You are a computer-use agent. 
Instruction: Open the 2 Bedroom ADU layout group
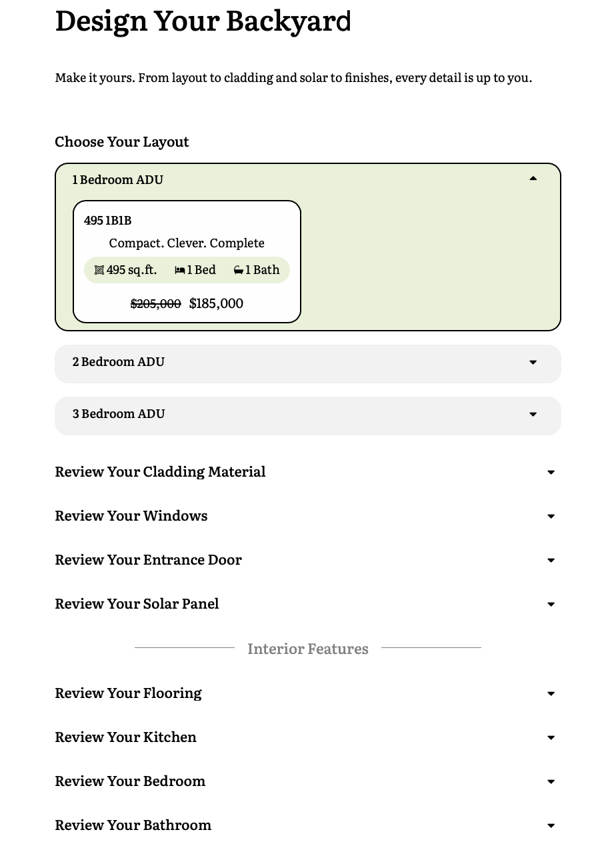[x=119, y=362]
